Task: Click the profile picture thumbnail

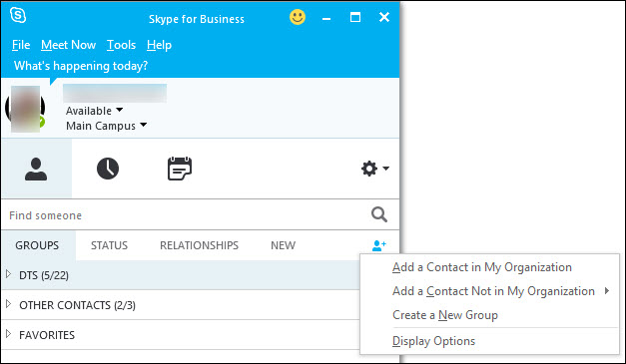Action: (x=25, y=109)
